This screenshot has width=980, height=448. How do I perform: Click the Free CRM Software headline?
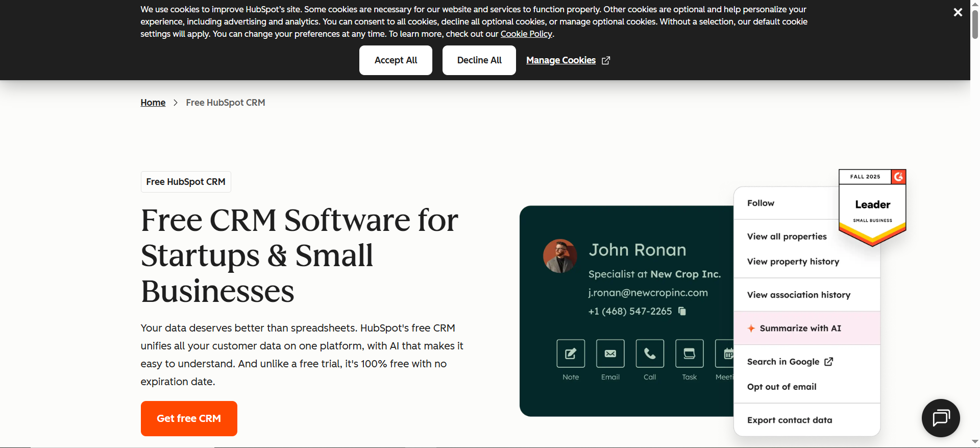tap(300, 255)
